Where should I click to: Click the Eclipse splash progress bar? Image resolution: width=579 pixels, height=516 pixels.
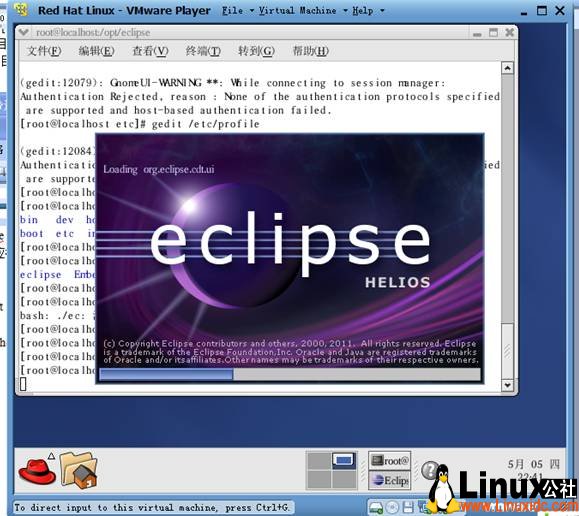point(290,375)
